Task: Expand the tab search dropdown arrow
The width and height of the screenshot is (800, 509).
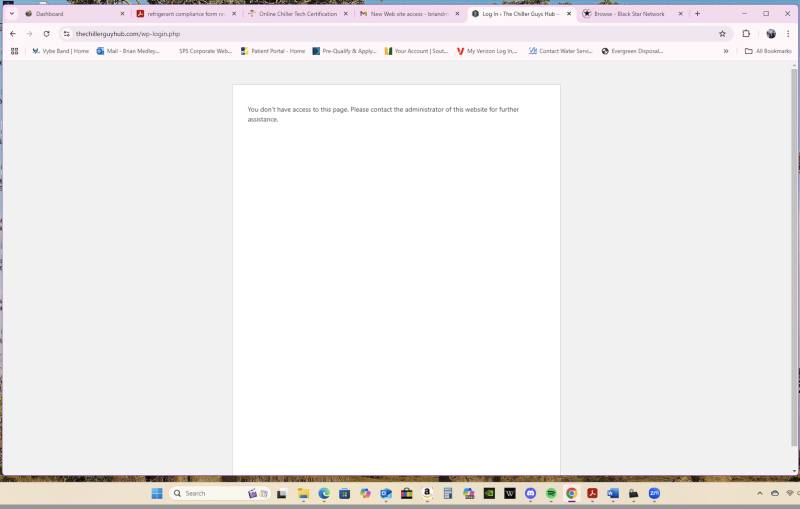Action: (x=12, y=14)
